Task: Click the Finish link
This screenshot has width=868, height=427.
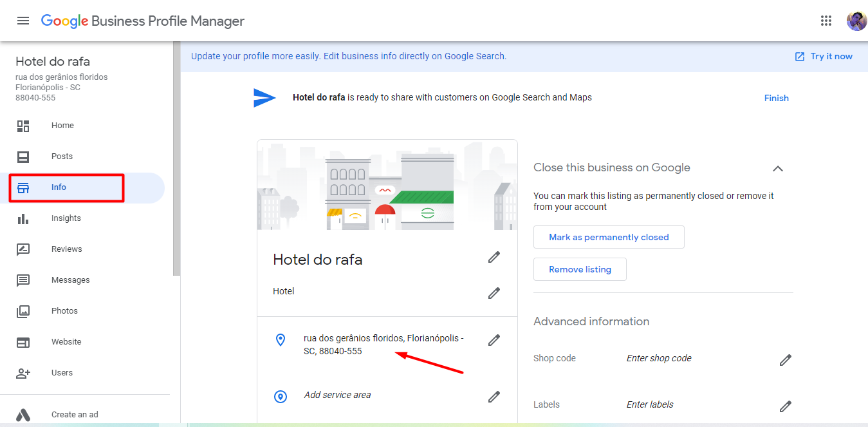Action: click(x=776, y=98)
